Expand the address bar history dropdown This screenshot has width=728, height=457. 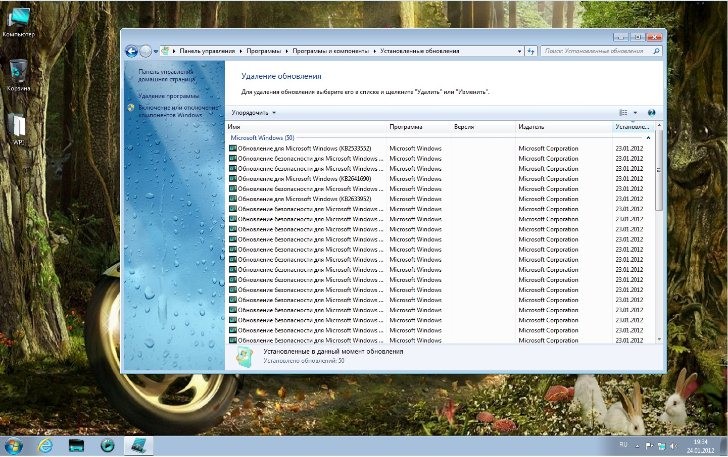click(x=520, y=52)
